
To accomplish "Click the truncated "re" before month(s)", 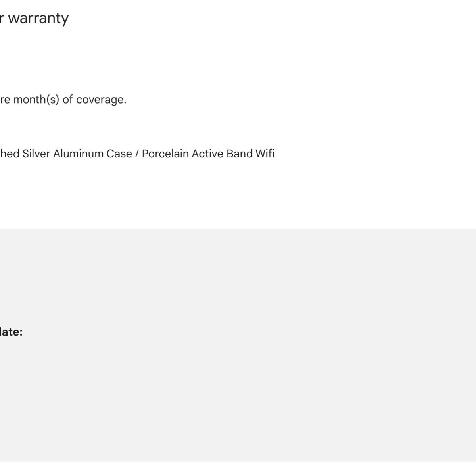I will [x=5, y=100].
